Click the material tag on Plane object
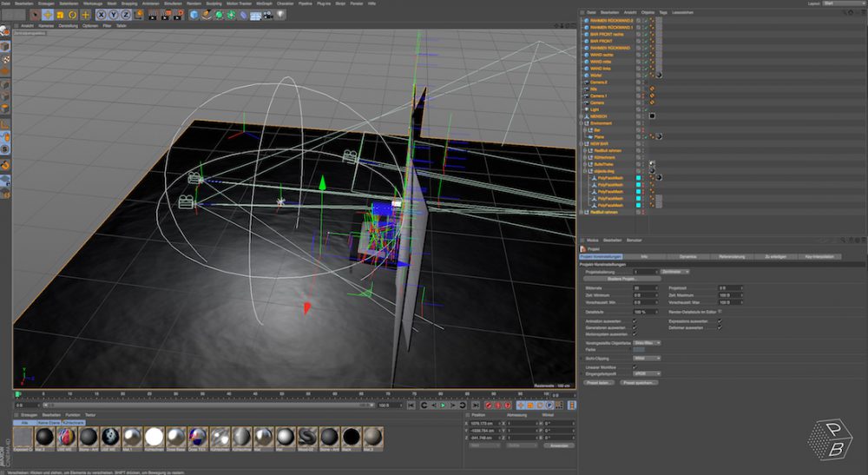The height and width of the screenshot is (475, 868). click(x=659, y=136)
